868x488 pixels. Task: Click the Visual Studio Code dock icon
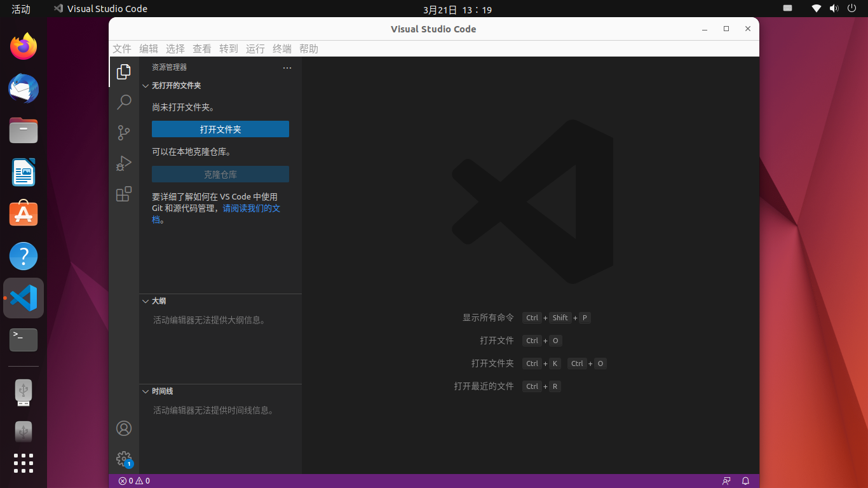tap(24, 298)
